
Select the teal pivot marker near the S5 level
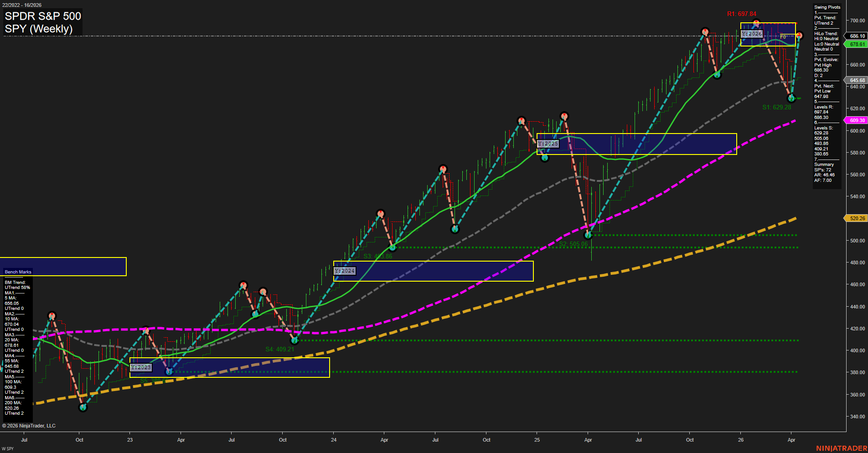click(169, 372)
